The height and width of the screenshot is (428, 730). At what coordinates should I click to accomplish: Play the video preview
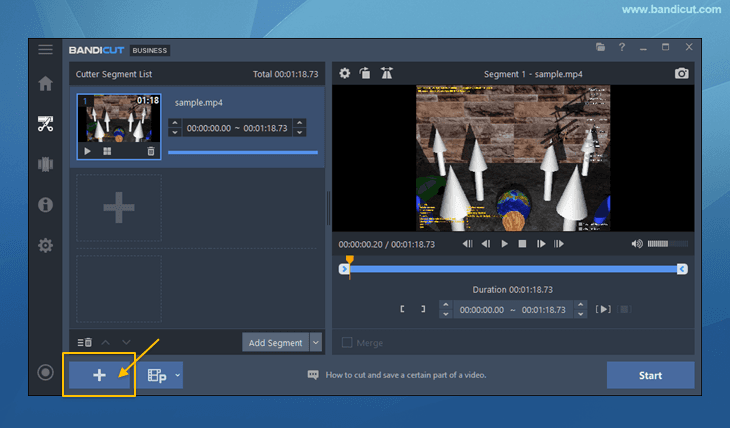pyautogui.click(x=504, y=244)
